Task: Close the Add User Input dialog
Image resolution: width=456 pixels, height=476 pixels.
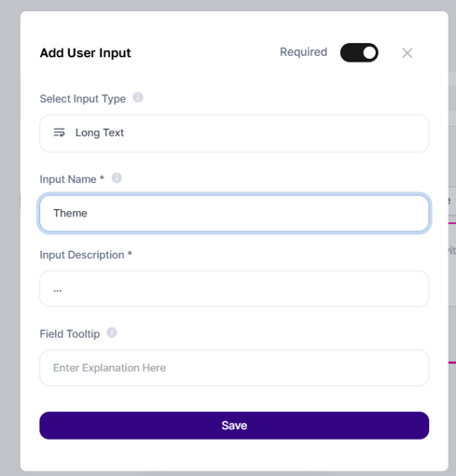Action: 407,53
